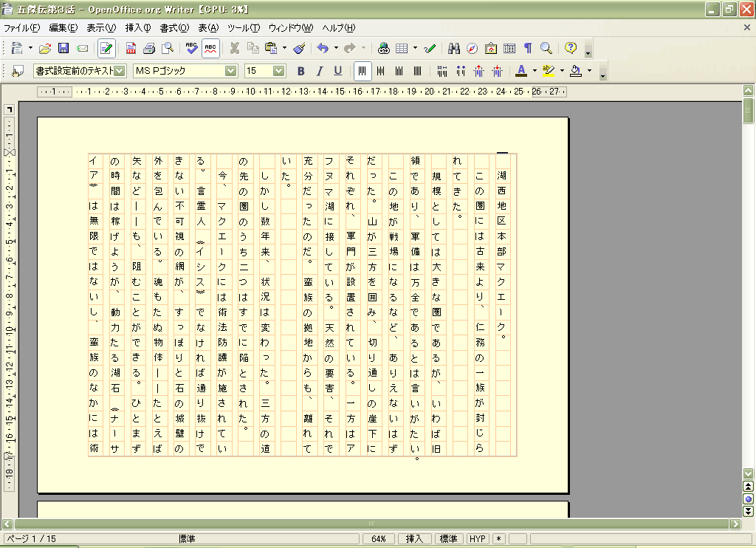Open the 書式(O) menu

point(174,28)
